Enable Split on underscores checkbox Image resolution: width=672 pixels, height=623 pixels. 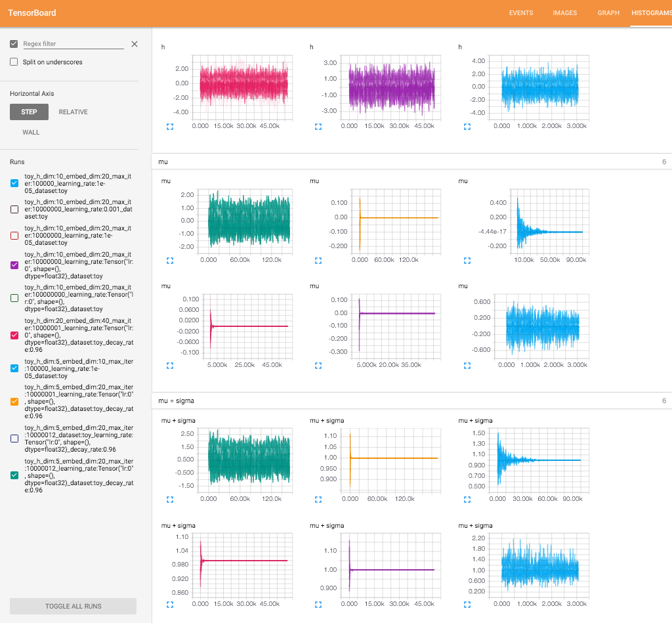14,62
